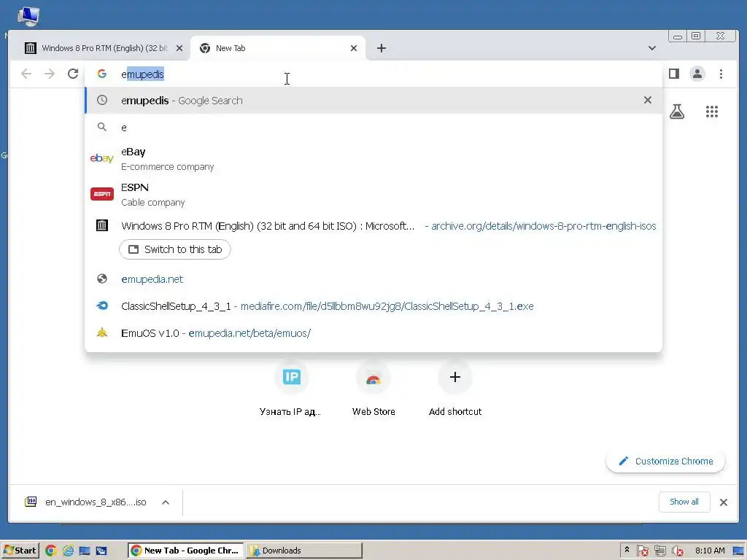Go back with the back arrow

point(26,74)
